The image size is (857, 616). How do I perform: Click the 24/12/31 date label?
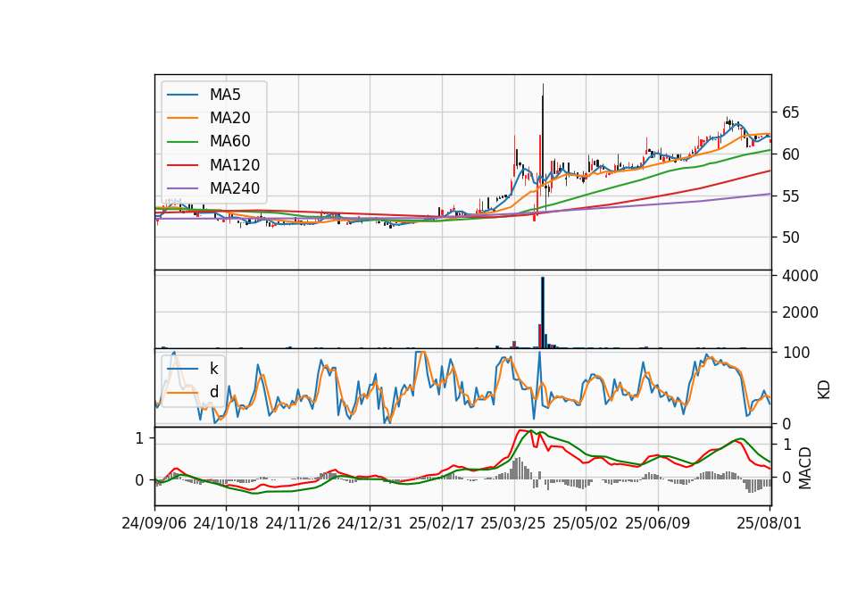pyautogui.click(x=370, y=523)
